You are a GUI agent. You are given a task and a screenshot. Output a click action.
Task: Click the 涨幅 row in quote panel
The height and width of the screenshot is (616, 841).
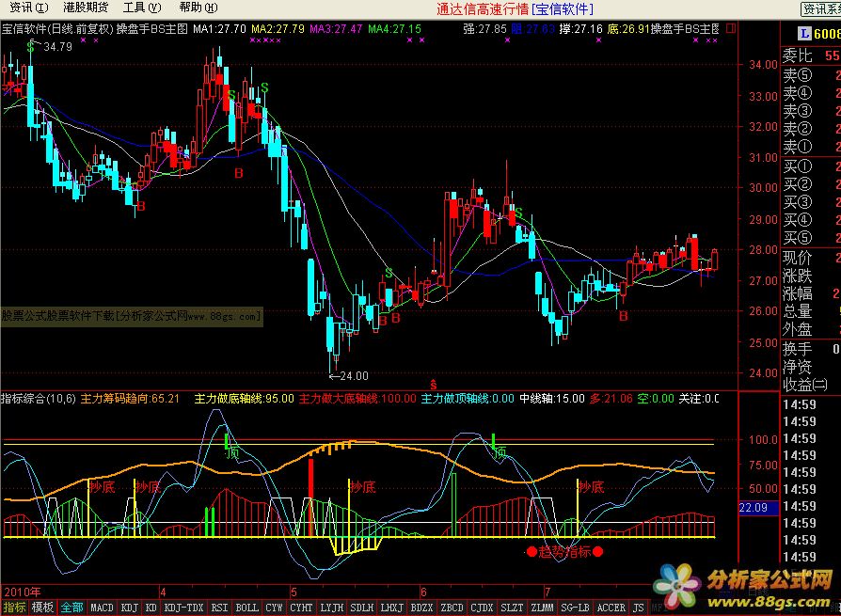(811, 293)
